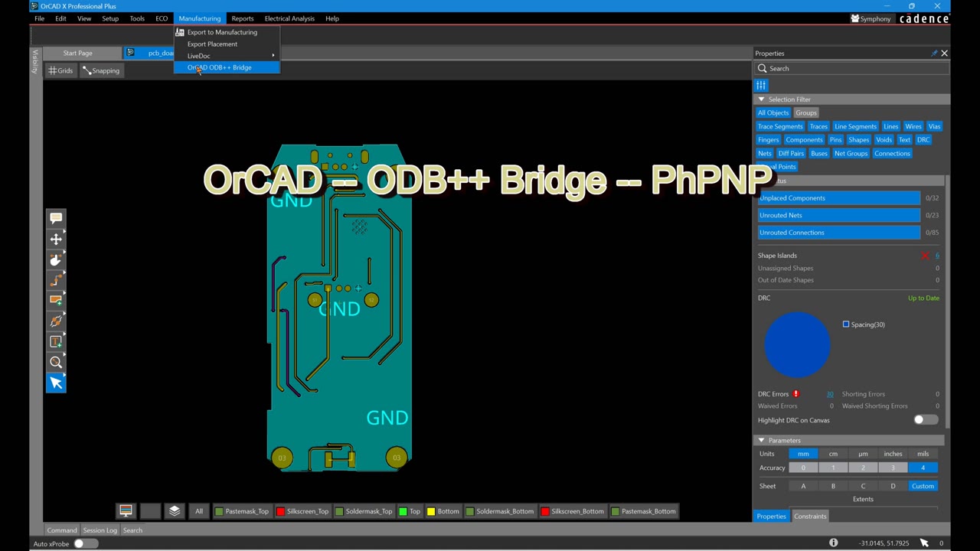980x551 pixels.
Task: Pin the Properties panel
Action: (x=934, y=54)
